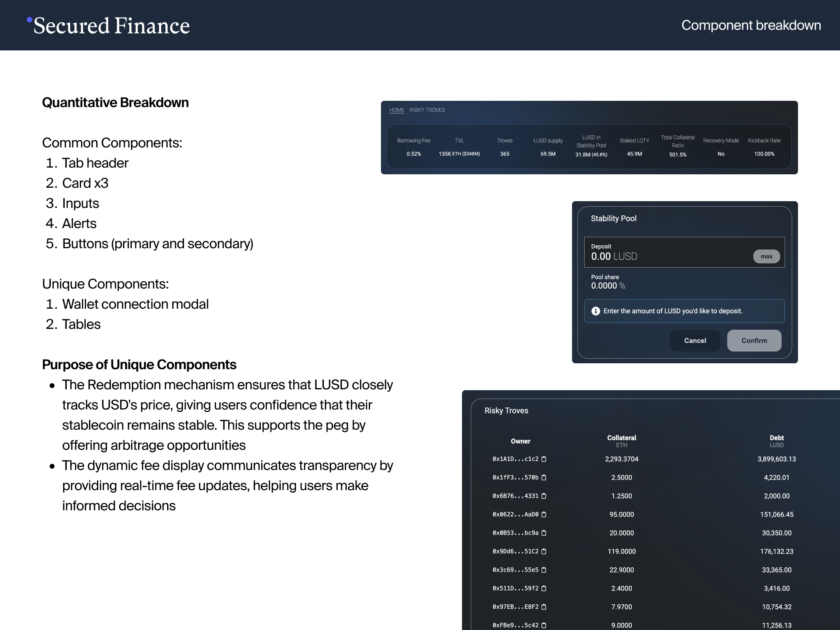Copy address 0x97EB...E8F2 with clipboard icon
The height and width of the screenshot is (630, 840).
(x=544, y=607)
